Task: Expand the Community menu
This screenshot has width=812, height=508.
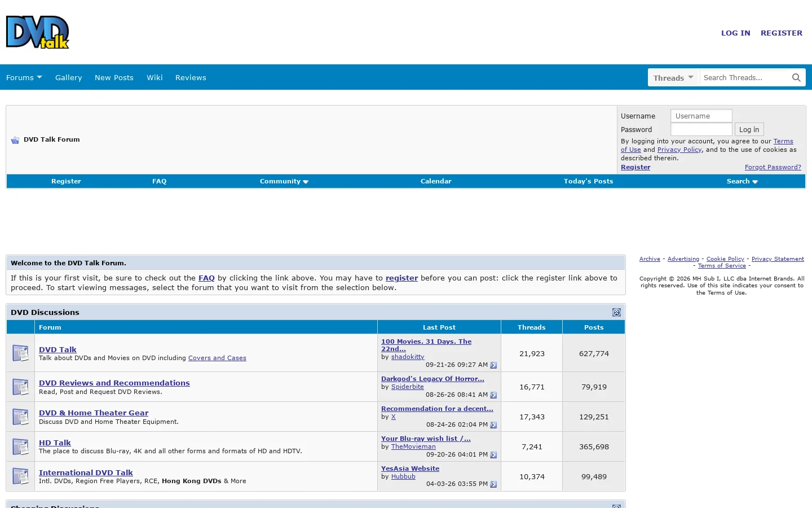Action: 284,181
